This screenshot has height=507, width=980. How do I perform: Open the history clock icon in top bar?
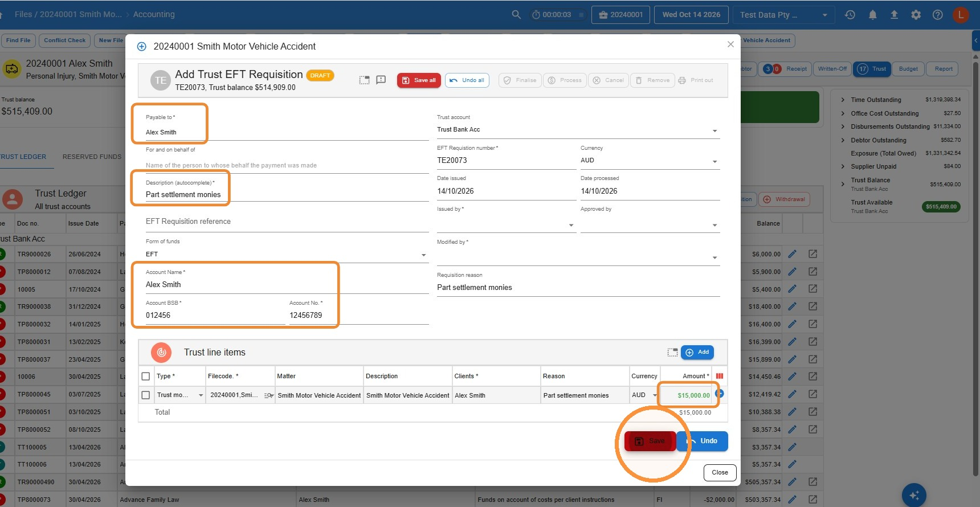click(x=850, y=15)
